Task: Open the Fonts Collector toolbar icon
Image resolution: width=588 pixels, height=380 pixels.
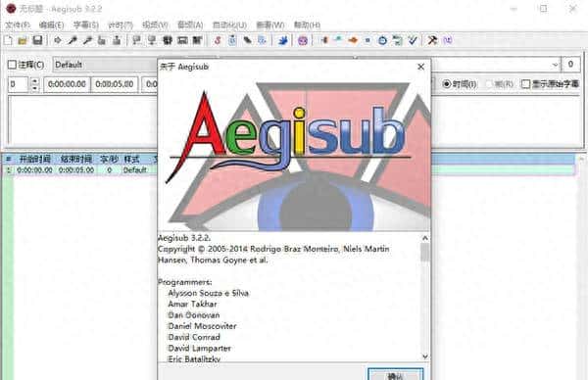Action: coord(263,40)
